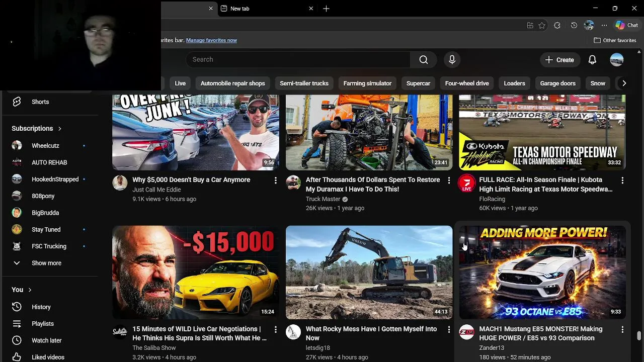The image size is (644, 362).
Task: Play the yellow Supra $15,000 thumbnail
Action: pos(196,273)
